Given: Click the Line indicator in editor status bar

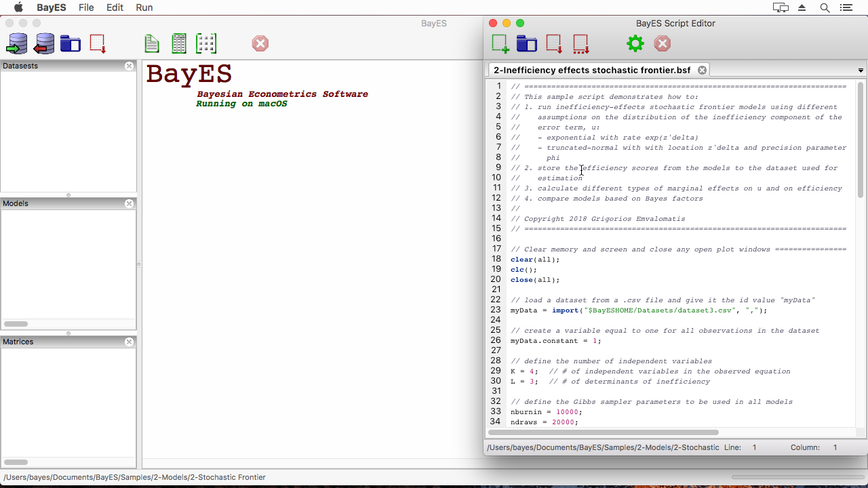Looking at the screenshot, I should tap(740, 447).
